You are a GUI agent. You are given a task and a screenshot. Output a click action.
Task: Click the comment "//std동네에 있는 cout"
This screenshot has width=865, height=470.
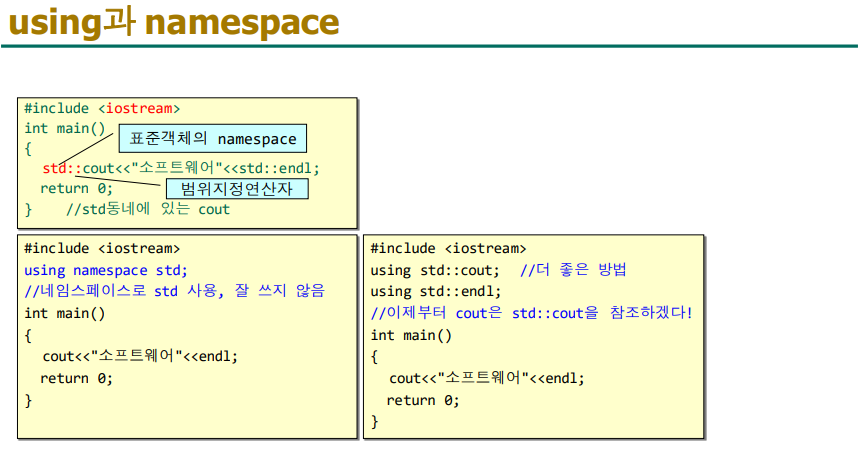click(x=148, y=209)
